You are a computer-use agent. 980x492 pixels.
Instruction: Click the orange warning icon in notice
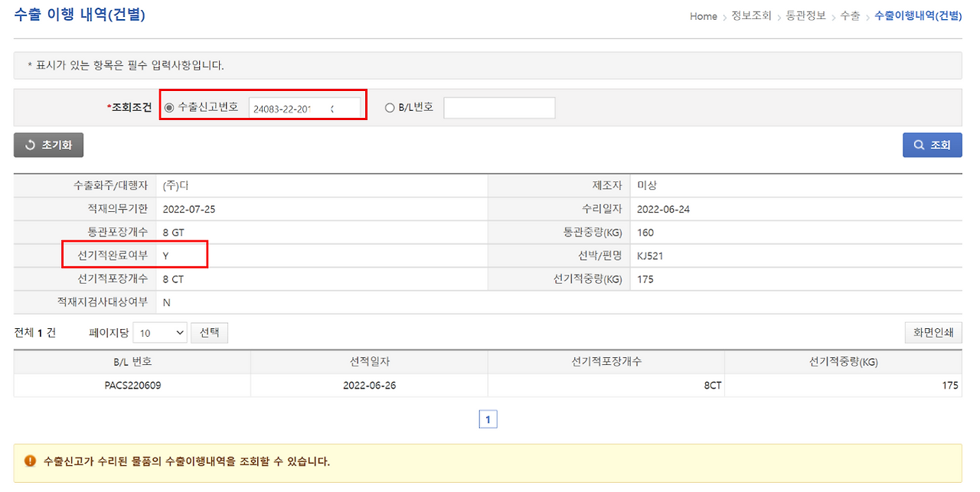(x=30, y=461)
